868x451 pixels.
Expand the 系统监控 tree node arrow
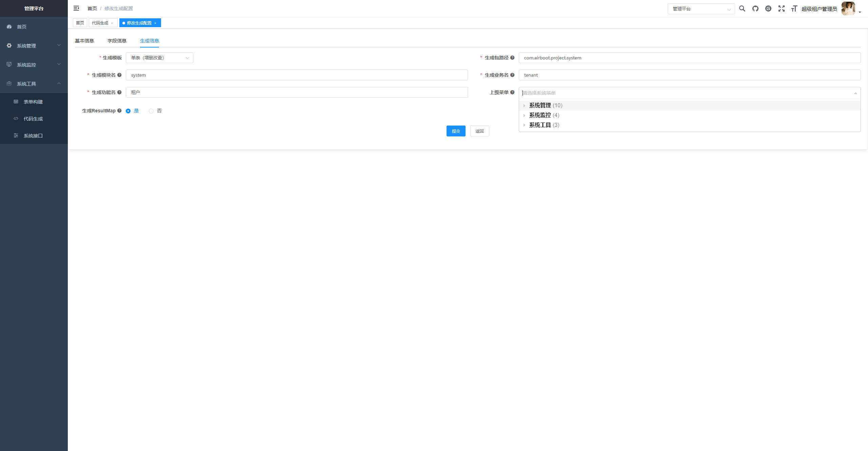524,115
